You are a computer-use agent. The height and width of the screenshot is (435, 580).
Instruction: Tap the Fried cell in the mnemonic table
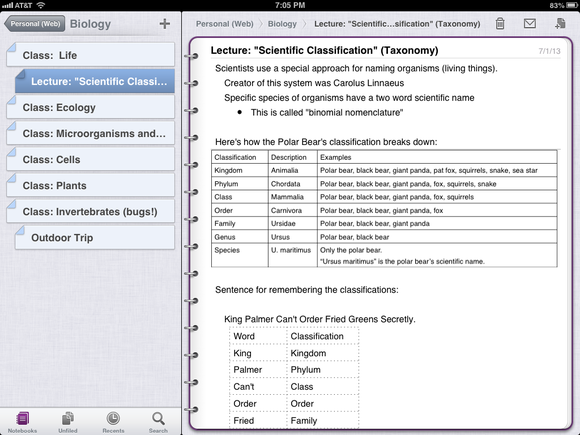[x=258, y=421]
